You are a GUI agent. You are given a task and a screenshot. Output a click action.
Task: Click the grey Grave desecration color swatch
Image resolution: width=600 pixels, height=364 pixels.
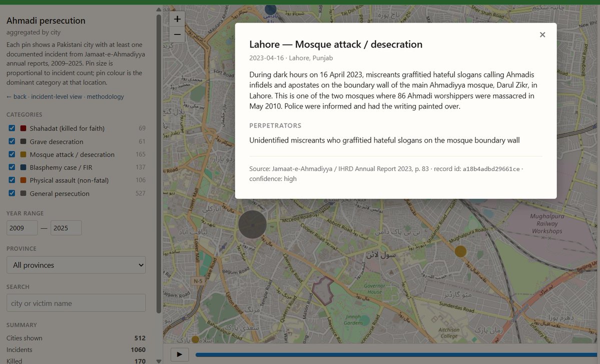tap(24, 141)
